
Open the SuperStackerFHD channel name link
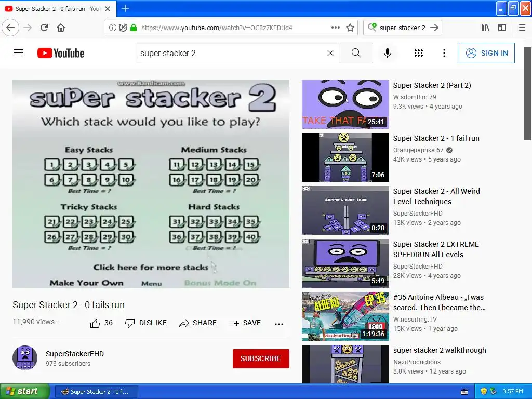75,353
